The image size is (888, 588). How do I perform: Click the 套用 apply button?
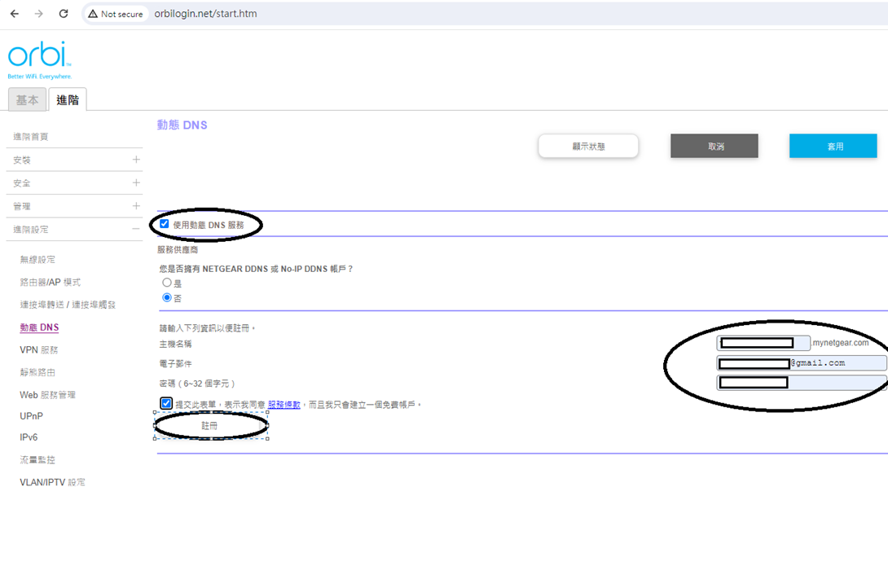[833, 146]
